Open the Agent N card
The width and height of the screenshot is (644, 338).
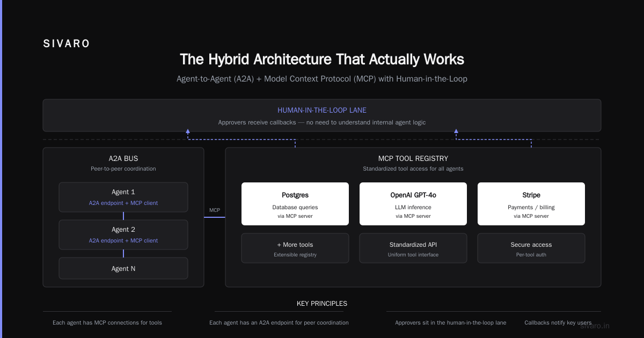(x=123, y=268)
